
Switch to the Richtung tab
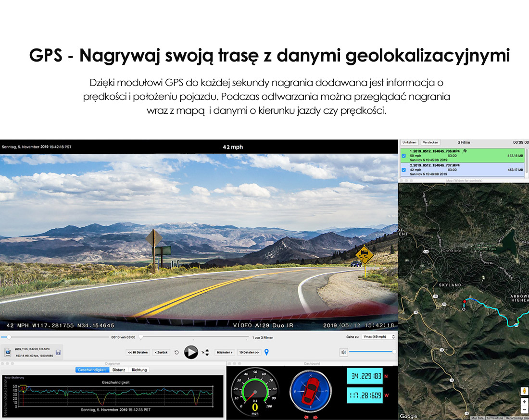(139, 370)
